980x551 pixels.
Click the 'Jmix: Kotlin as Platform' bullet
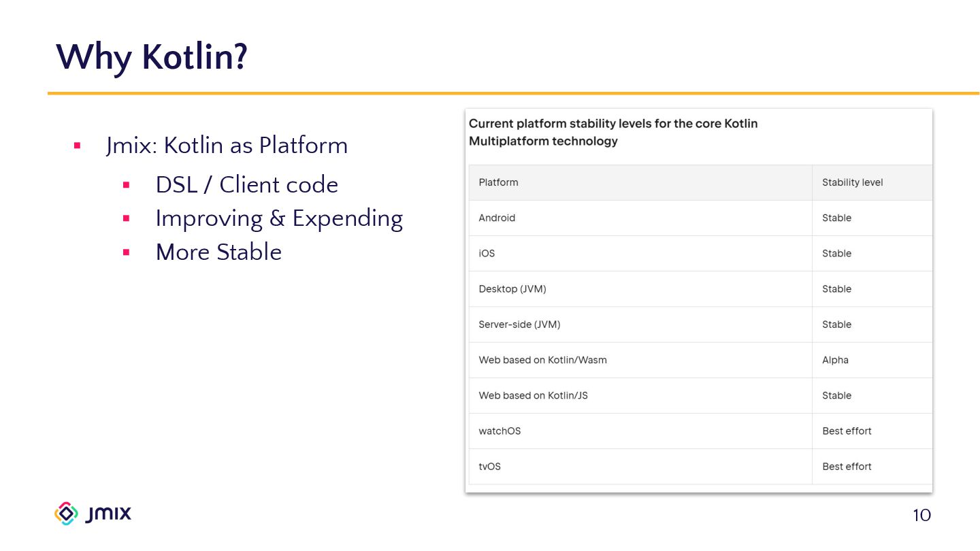coord(227,146)
